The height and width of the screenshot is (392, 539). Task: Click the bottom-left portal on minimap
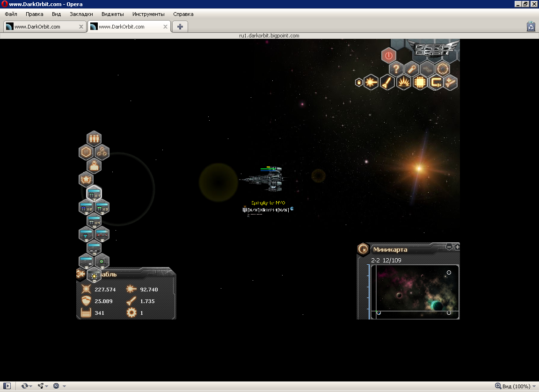[x=379, y=312]
